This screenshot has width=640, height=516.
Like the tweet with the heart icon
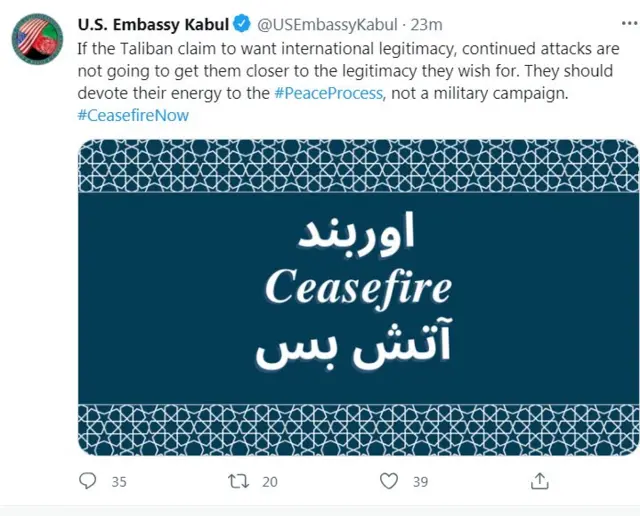tap(389, 481)
